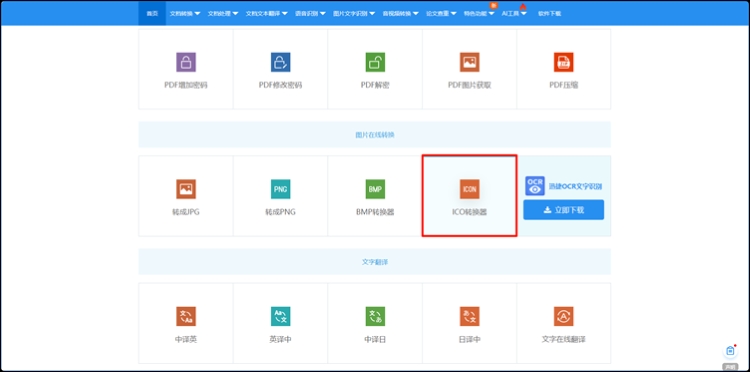The image size is (750, 372).
Task: Click the 中译日 green translation icon
Action: (x=375, y=317)
